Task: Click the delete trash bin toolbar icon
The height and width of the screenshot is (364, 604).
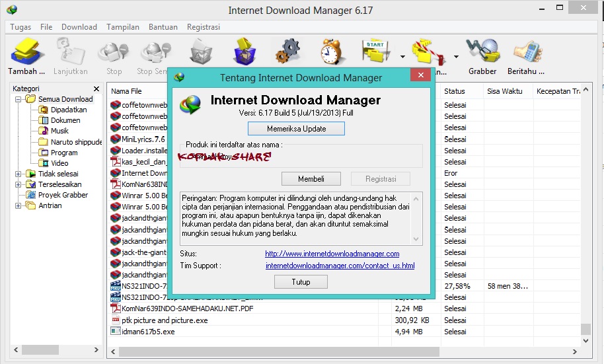Action: tap(201, 52)
